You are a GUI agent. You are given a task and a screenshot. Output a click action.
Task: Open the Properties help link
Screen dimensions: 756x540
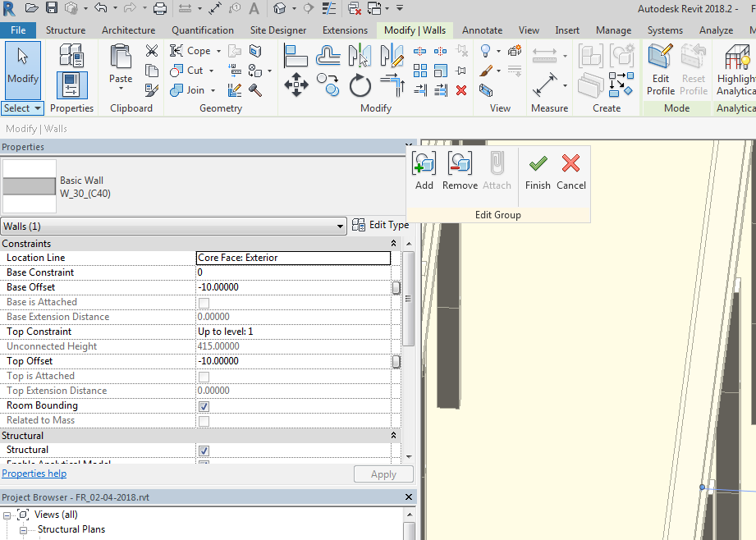pyautogui.click(x=34, y=474)
